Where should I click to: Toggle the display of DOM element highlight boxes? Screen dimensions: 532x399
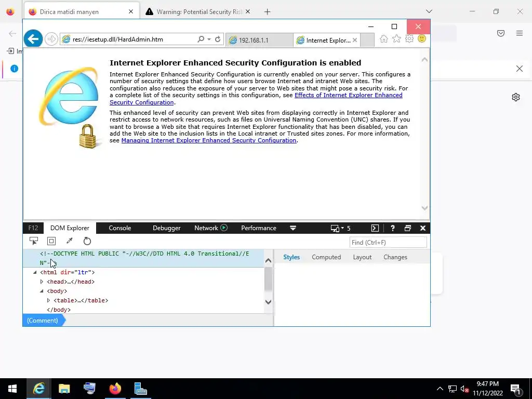point(51,241)
